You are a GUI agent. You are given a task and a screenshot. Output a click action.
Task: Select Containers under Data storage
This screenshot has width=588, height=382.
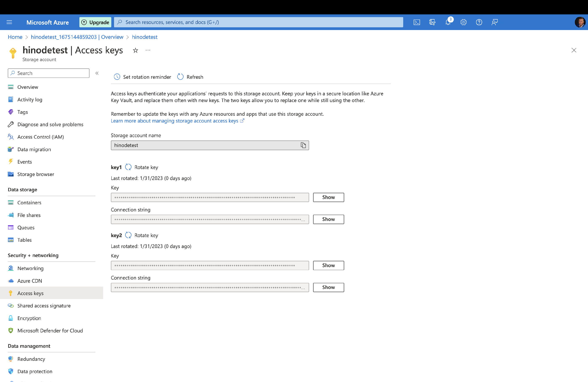click(29, 202)
